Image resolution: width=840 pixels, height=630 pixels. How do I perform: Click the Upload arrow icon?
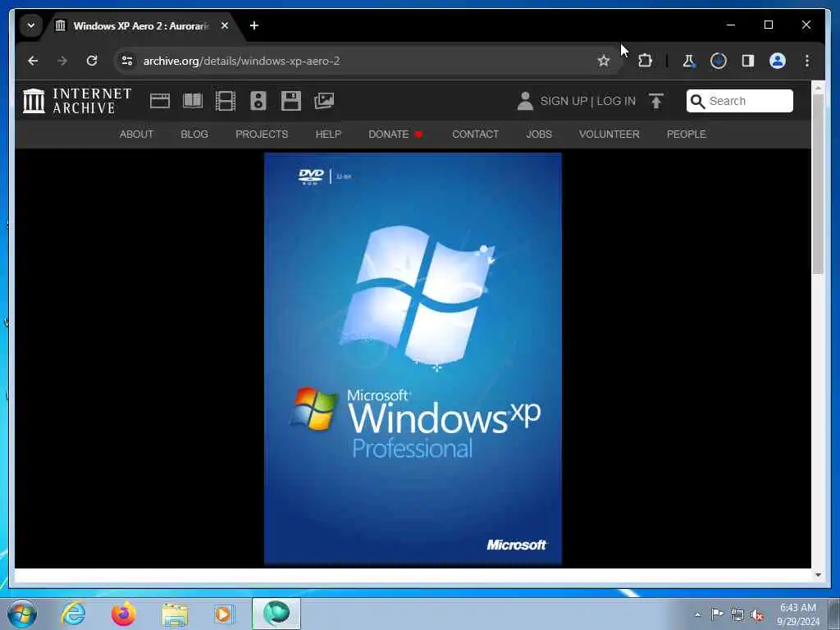click(655, 101)
